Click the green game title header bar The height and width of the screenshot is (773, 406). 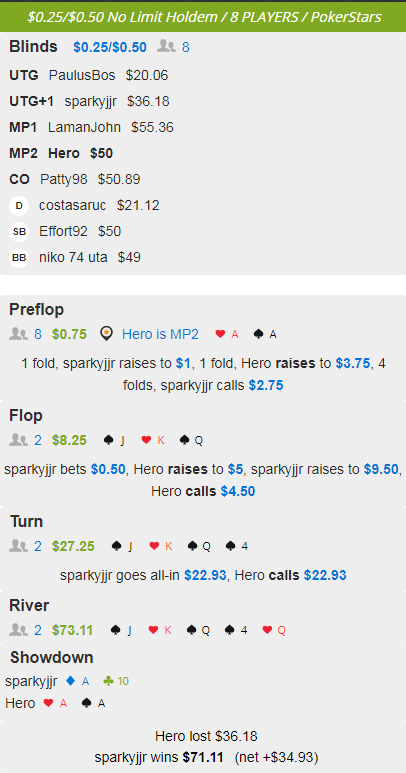pyautogui.click(x=203, y=17)
